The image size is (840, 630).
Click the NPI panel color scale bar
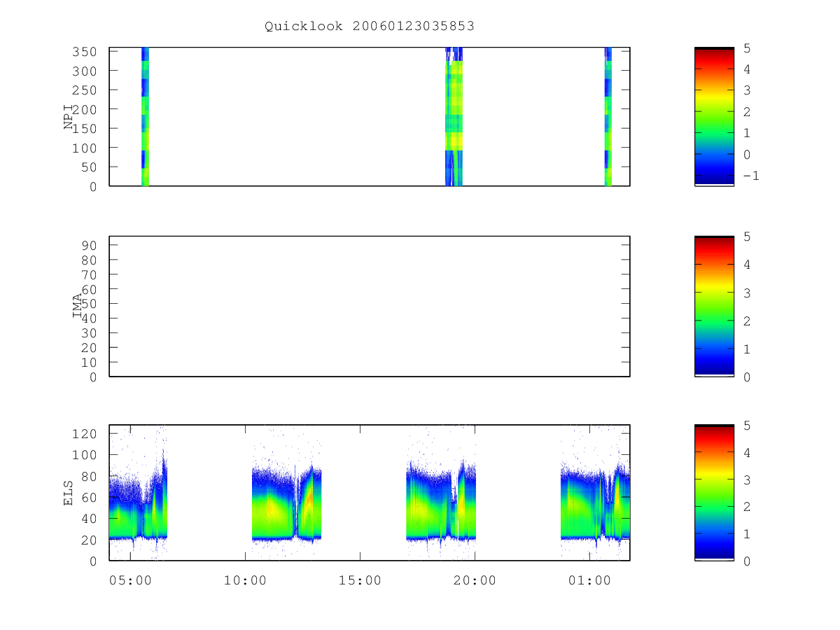click(x=714, y=116)
